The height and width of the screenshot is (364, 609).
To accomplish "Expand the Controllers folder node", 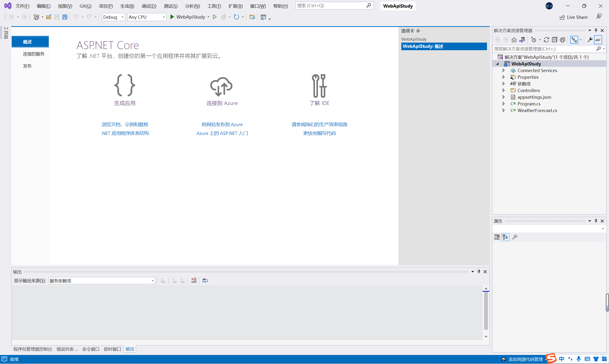I will (x=504, y=90).
